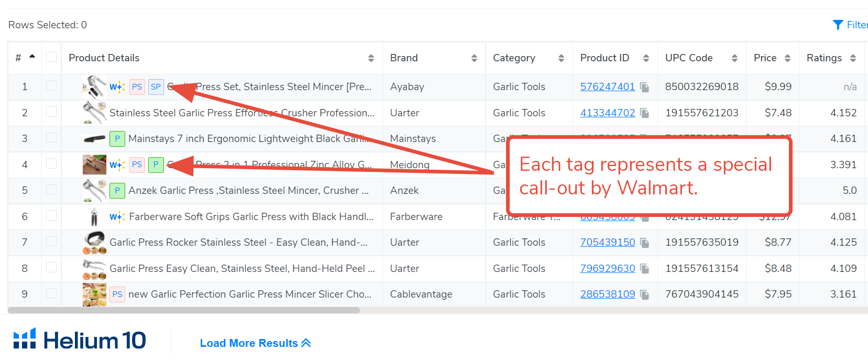Click the green P tag on Mainstays row
The image size is (868, 361).
117,139
